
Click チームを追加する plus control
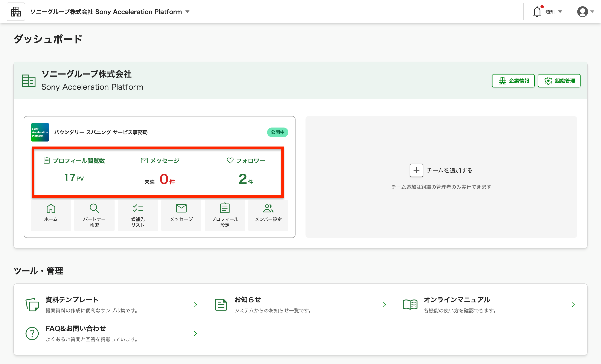pos(416,170)
